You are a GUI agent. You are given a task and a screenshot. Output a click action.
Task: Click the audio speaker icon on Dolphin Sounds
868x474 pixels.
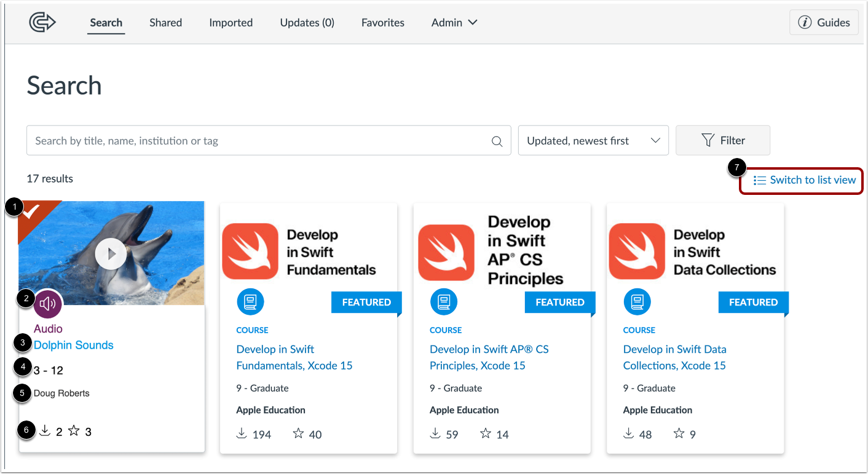(48, 304)
